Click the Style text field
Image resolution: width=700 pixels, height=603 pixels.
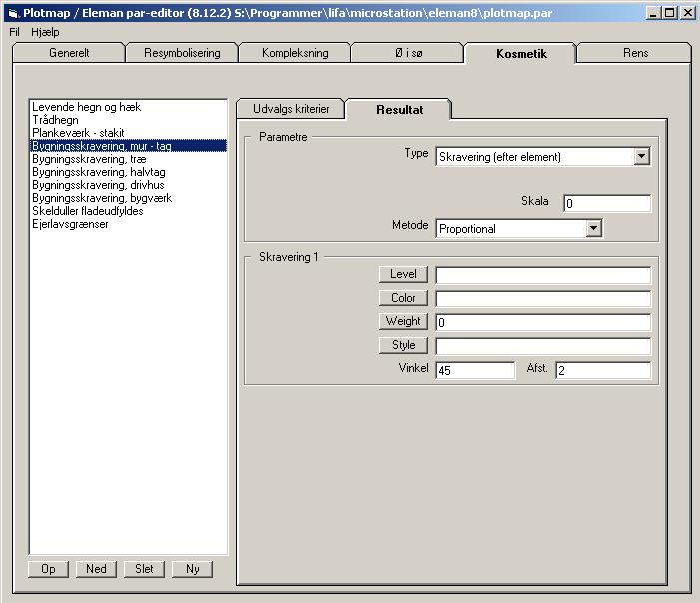click(x=543, y=346)
